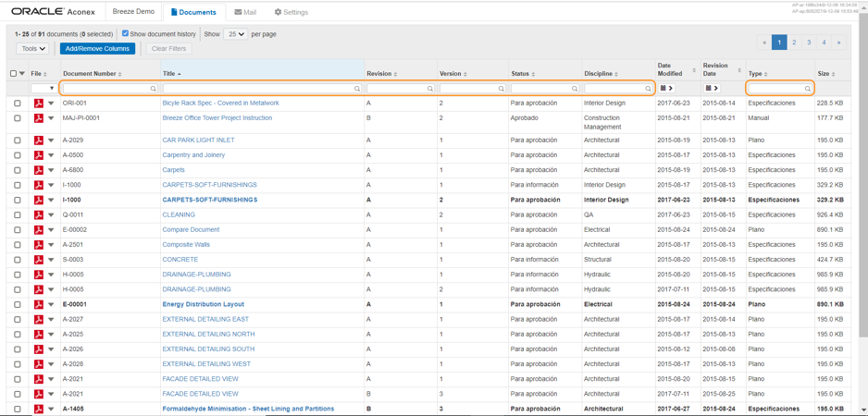
Task: Open the File type filter dropdown
Action: pos(43,88)
